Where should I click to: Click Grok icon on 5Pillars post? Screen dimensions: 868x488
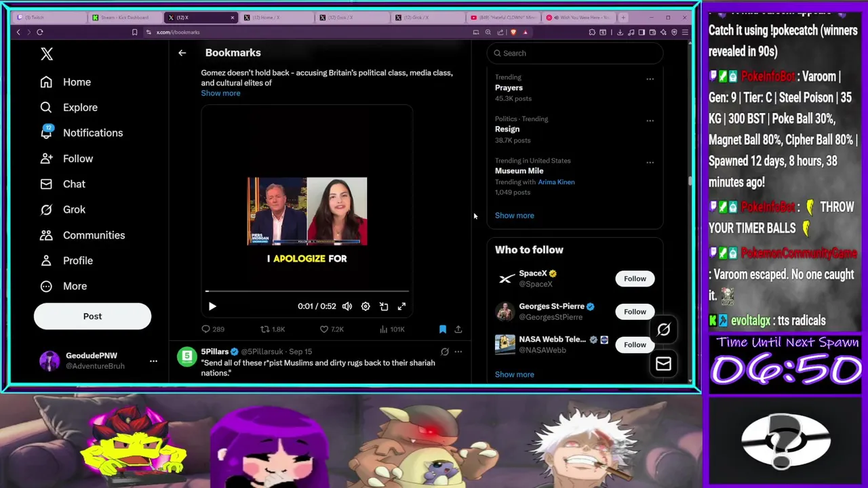445,352
